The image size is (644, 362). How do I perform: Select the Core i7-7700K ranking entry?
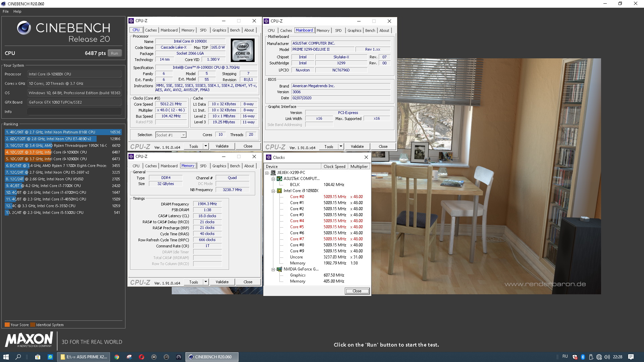pos(63,186)
